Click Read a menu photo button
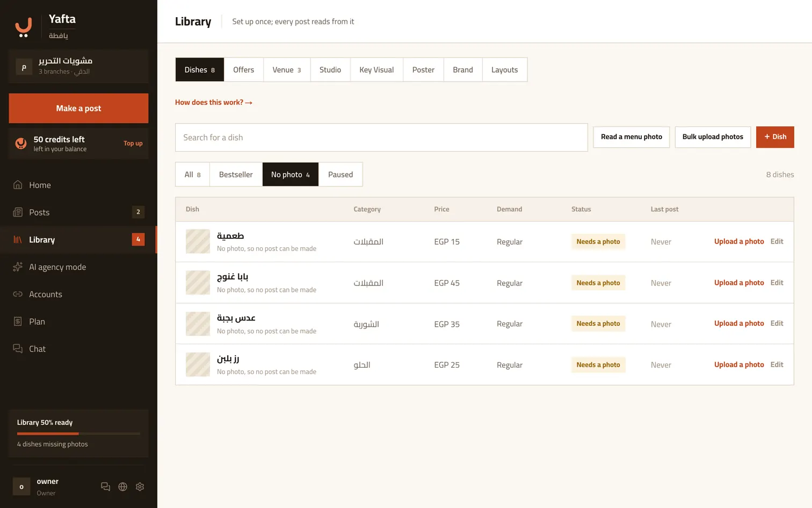 tap(632, 137)
